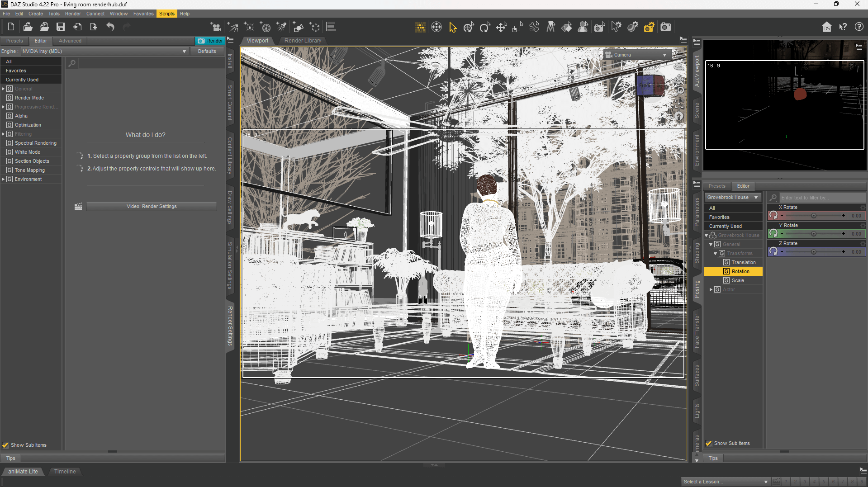
Task: Open the Select a Lesson dropdown
Action: point(726,482)
